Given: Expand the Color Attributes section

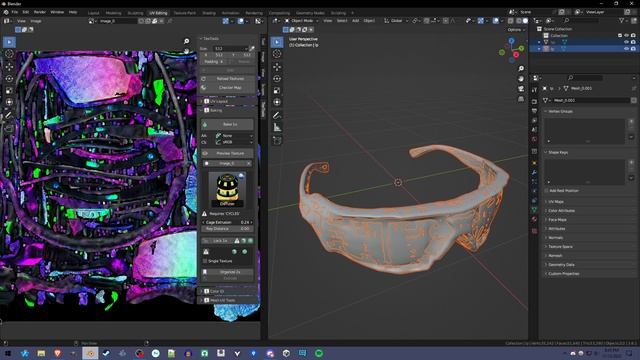Looking at the screenshot, I should (x=589, y=211).
